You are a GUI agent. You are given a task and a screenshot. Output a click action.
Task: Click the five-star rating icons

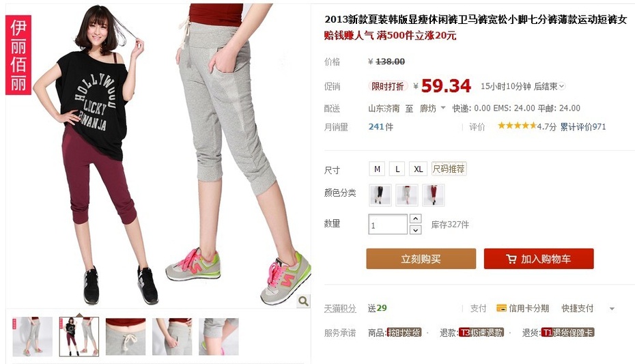click(x=517, y=126)
